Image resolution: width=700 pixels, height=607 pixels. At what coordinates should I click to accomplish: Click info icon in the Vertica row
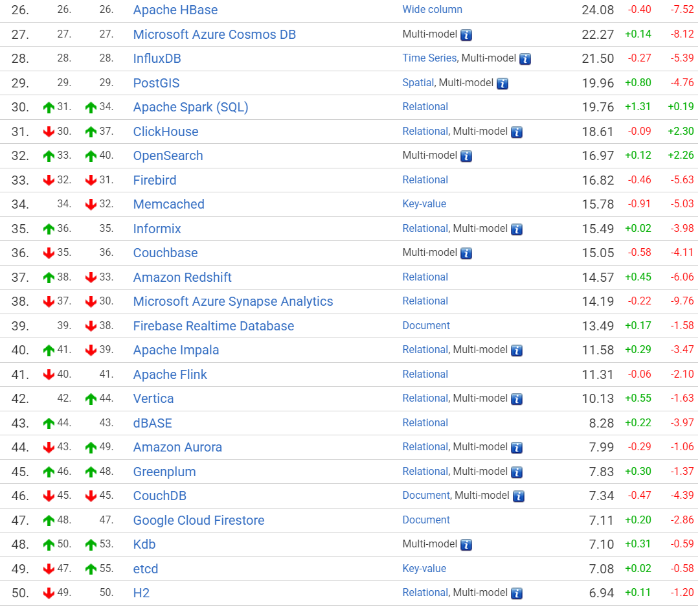pyautogui.click(x=517, y=399)
